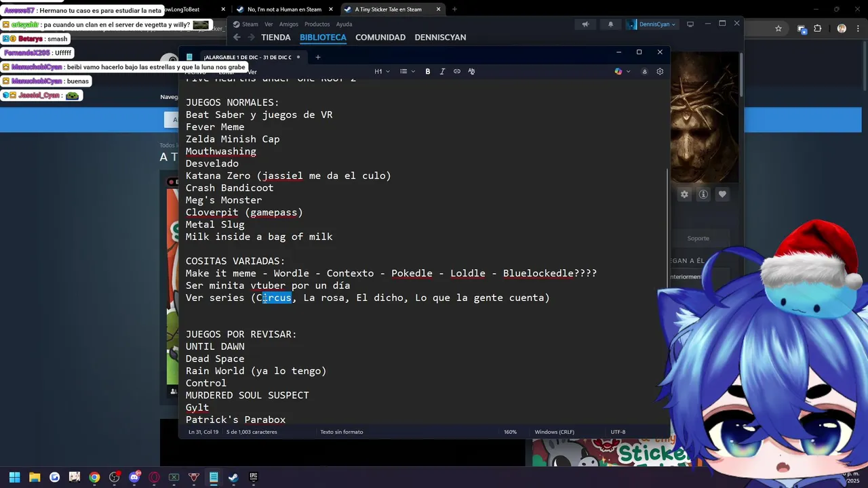Open the Ayuda menu in Steam
The width and height of the screenshot is (868, 488).
click(x=344, y=24)
